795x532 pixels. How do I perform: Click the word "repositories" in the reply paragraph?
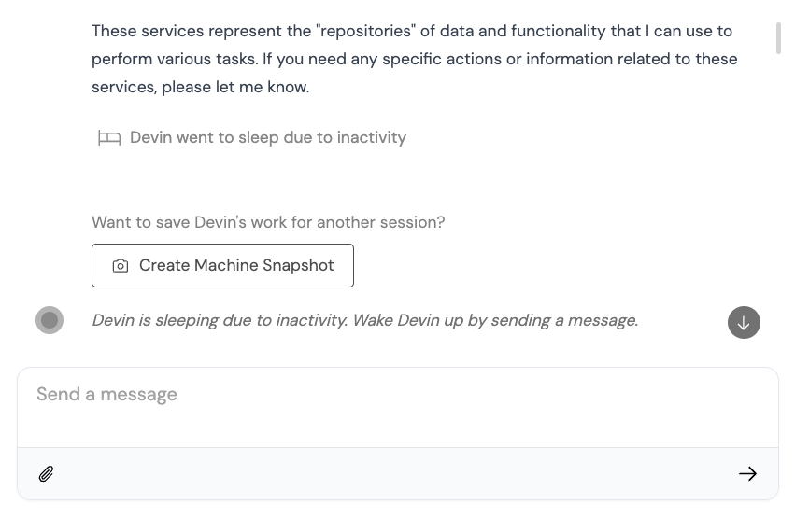pos(365,31)
